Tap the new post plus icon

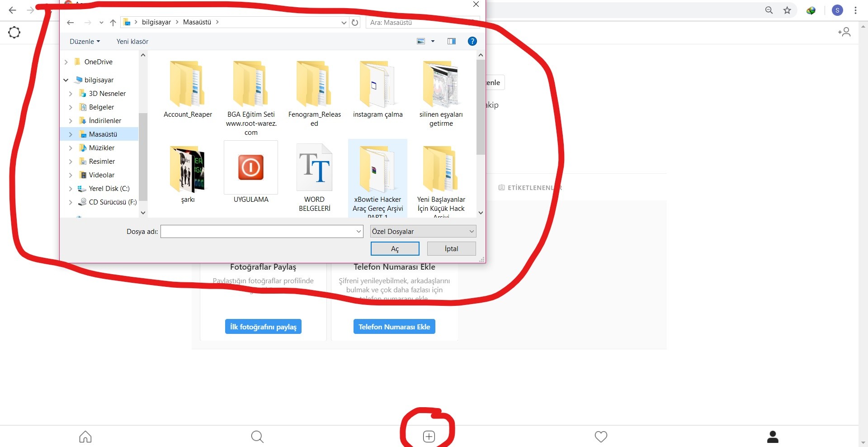429,437
